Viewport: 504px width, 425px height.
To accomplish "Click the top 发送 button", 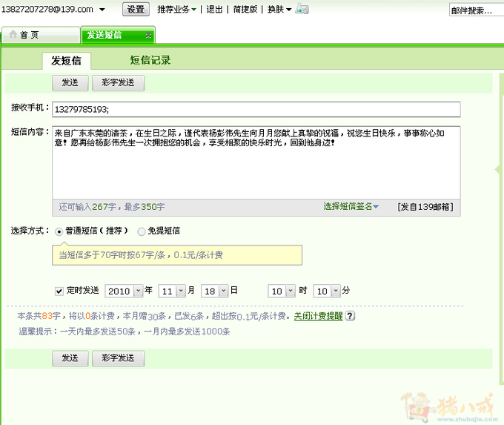I will point(70,82).
